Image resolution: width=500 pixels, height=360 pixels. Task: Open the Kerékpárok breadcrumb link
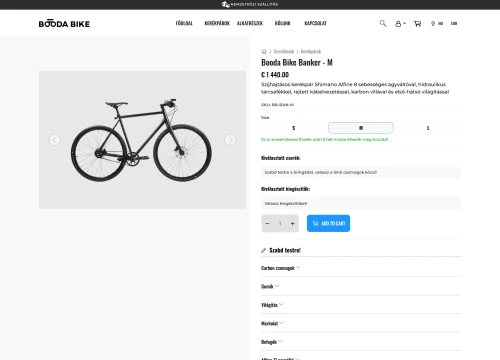coord(311,51)
